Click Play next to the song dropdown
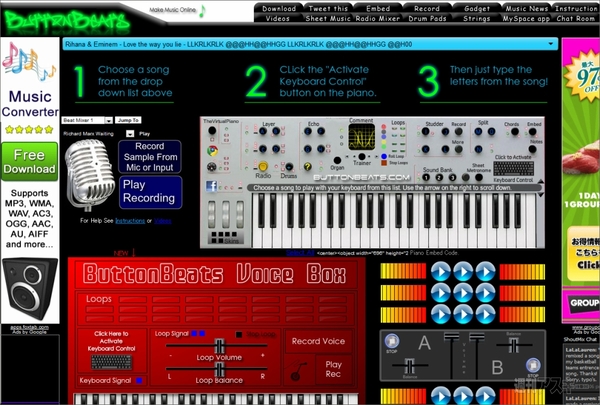This screenshot has width=600, height=405. click(144, 134)
